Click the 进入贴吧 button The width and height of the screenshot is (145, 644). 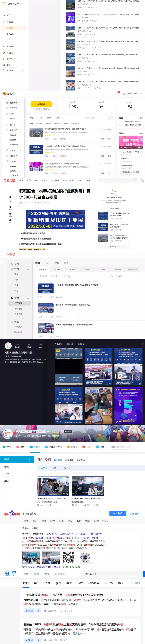[x=118, y=513]
